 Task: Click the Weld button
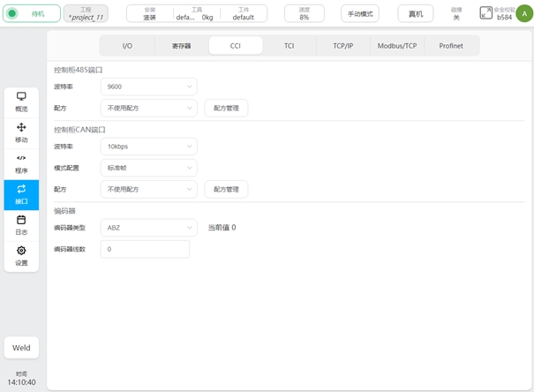(21, 348)
